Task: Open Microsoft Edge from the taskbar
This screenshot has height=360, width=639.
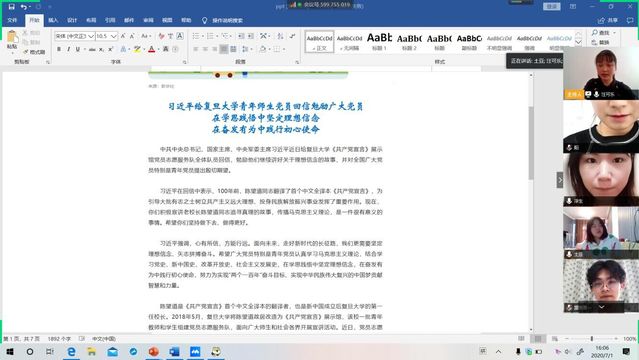Action: click(71, 351)
